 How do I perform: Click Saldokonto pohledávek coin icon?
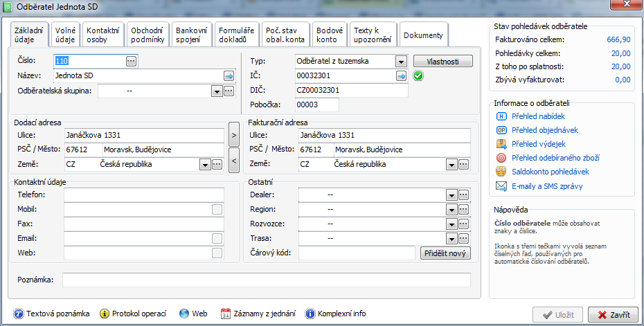[x=501, y=172]
